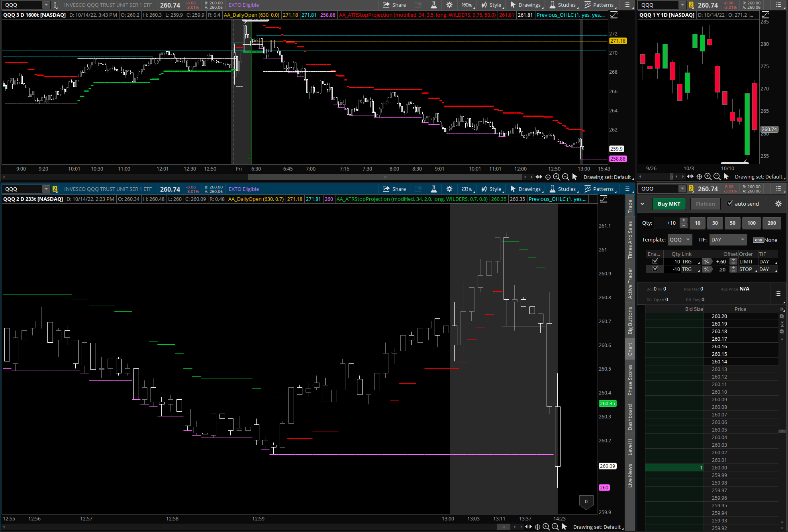
Task: Set quantity to 200 preset
Action: coord(772,223)
